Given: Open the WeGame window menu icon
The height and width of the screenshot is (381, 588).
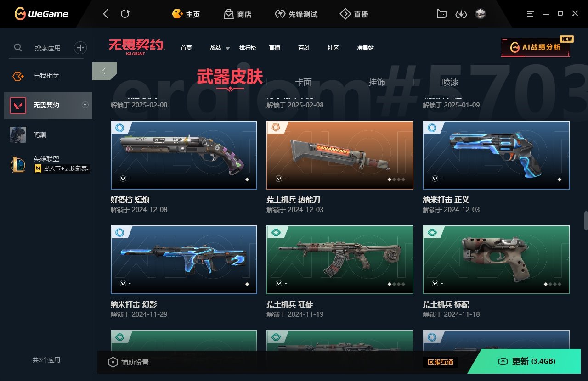Looking at the screenshot, I should 531,14.
